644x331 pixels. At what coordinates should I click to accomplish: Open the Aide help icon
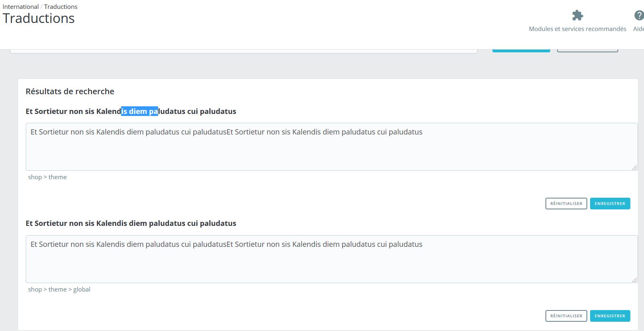[x=639, y=15]
